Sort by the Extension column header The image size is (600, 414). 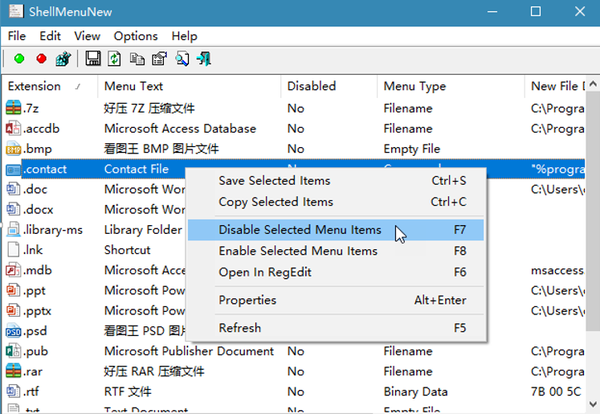point(40,86)
